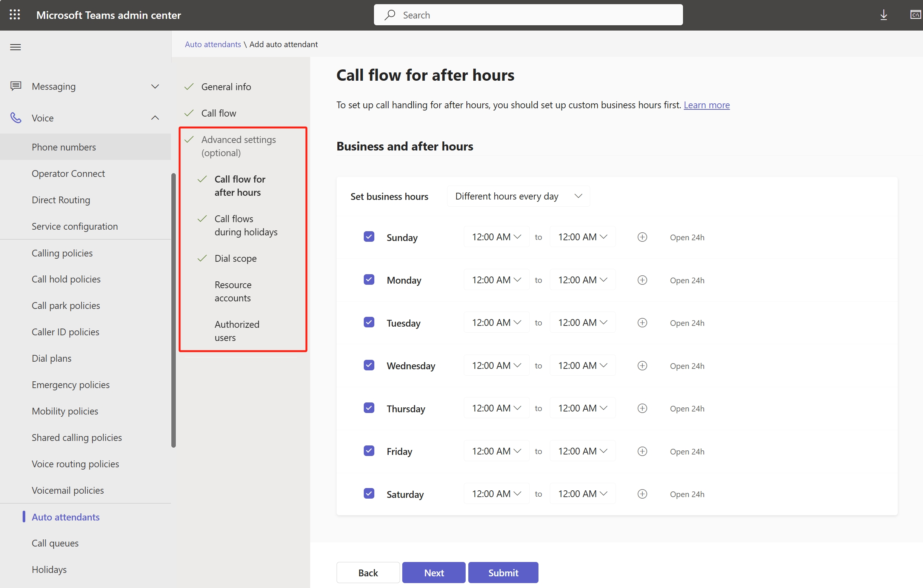Click Auto attendants breadcrumb link

[213, 45]
